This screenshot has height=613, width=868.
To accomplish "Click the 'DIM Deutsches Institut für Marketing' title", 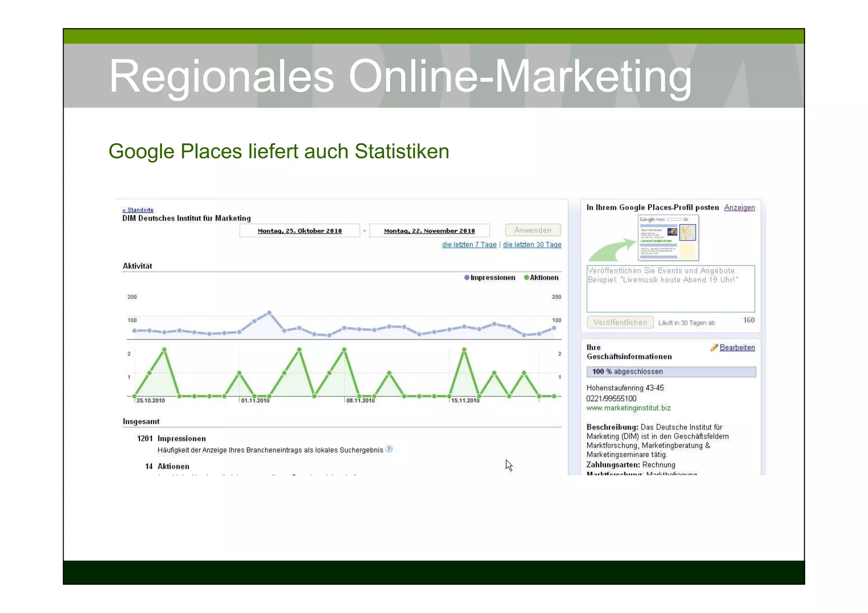I will (x=186, y=218).
